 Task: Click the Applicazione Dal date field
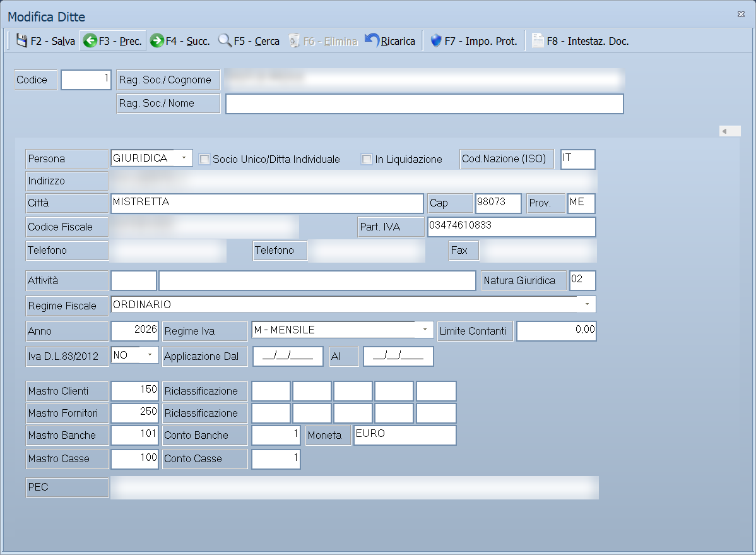pos(288,356)
